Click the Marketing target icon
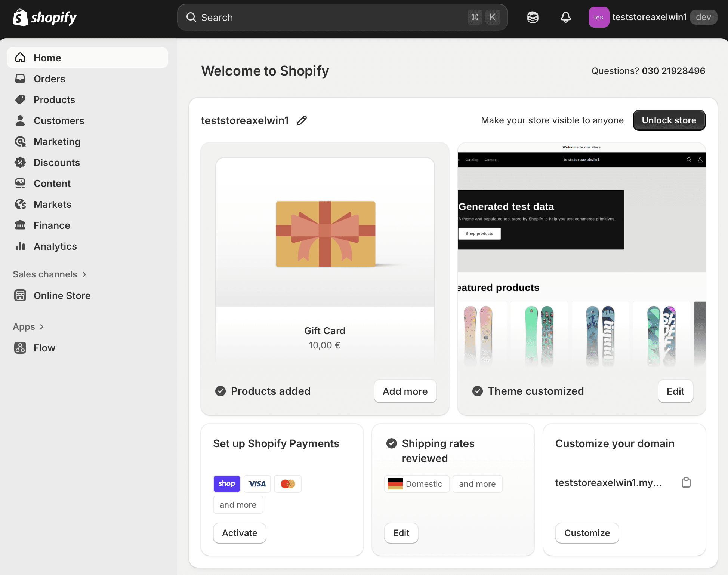Viewport: 728px width, 575px height. 20,141
